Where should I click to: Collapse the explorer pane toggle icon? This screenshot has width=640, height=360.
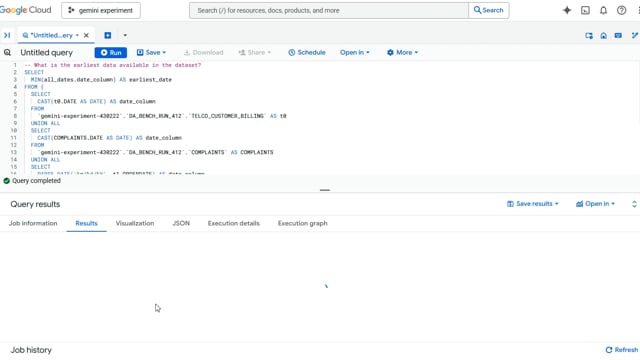(7, 35)
